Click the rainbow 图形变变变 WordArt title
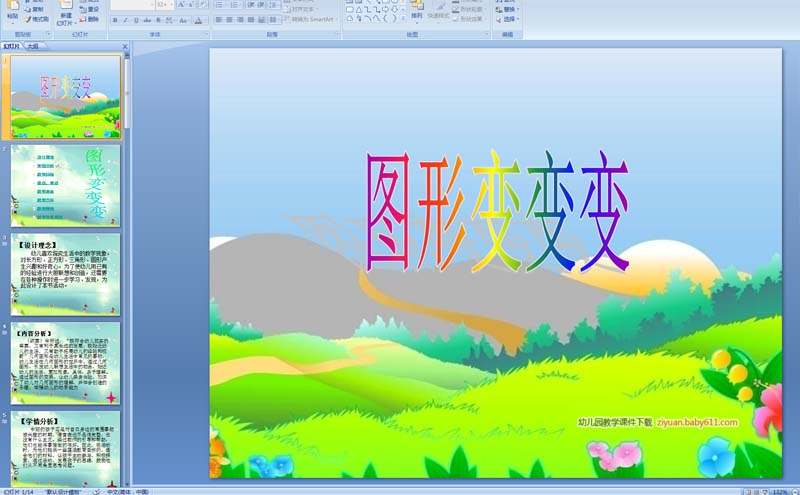 [x=497, y=210]
